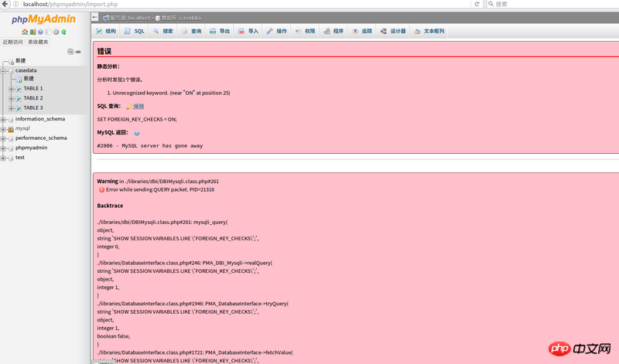Open the 文本框列 tab
The width and height of the screenshot is (619, 364).
(429, 31)
